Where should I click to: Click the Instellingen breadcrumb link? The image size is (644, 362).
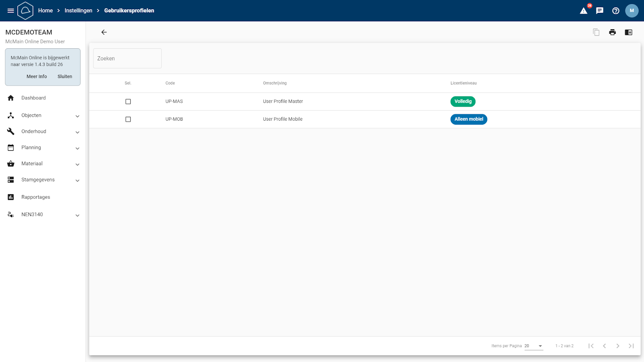point(78,11)
